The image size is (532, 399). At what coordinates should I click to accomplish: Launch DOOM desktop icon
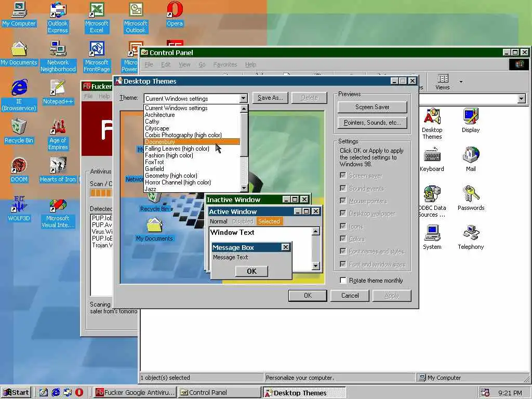[x=19, y=170]
